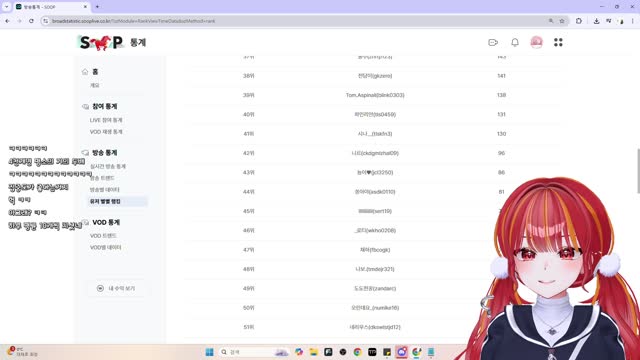Click the user name in the rank 44 row
The height and width of the screenshot is (360, 640).
tap(375, 192)
